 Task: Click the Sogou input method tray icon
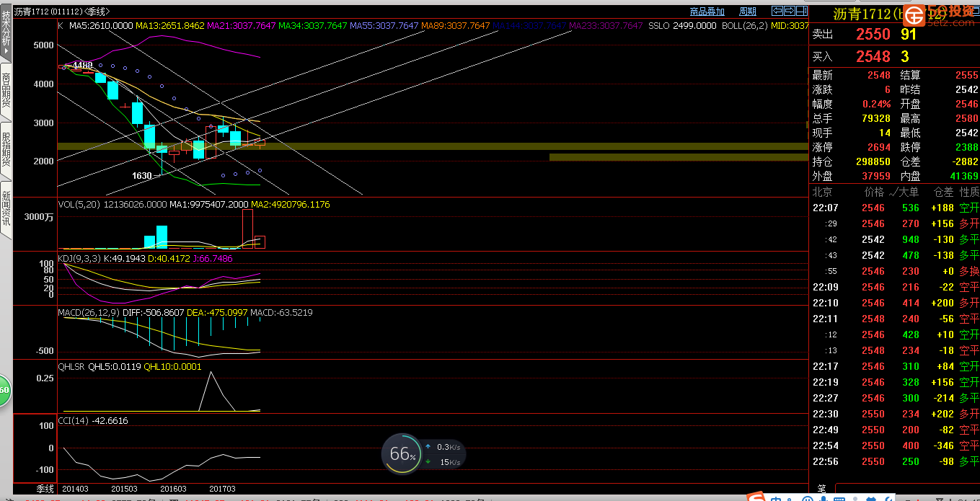(x=756, y=497)
